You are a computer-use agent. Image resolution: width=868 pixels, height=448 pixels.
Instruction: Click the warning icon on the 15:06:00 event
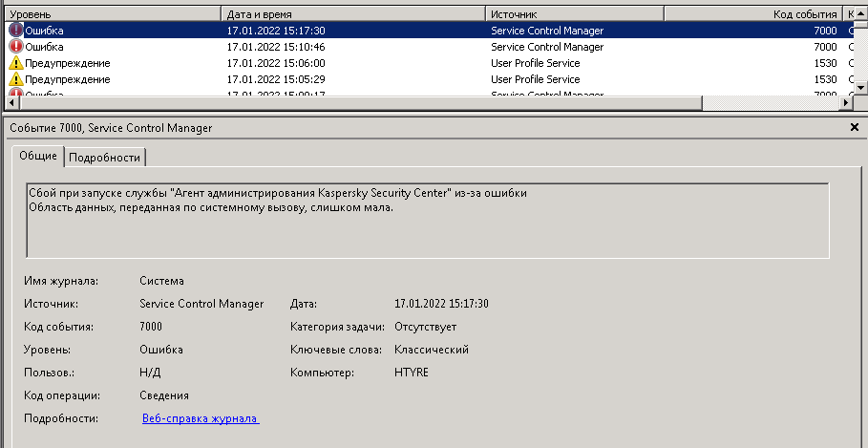16,63
